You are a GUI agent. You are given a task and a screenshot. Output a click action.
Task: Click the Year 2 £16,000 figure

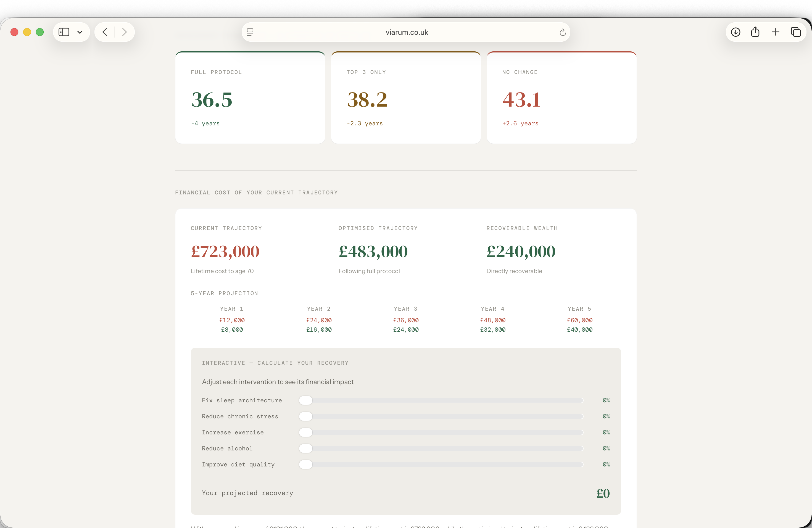coord(319,330)
